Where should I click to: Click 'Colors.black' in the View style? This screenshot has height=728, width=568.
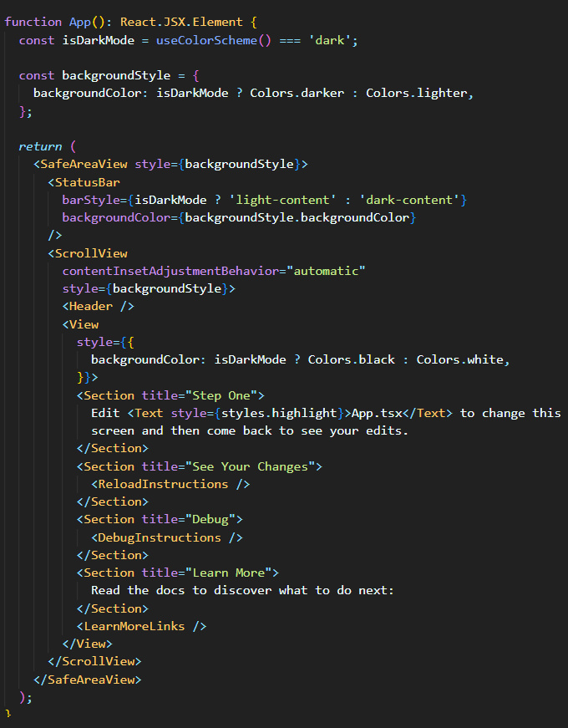click(x=352, y=360)
